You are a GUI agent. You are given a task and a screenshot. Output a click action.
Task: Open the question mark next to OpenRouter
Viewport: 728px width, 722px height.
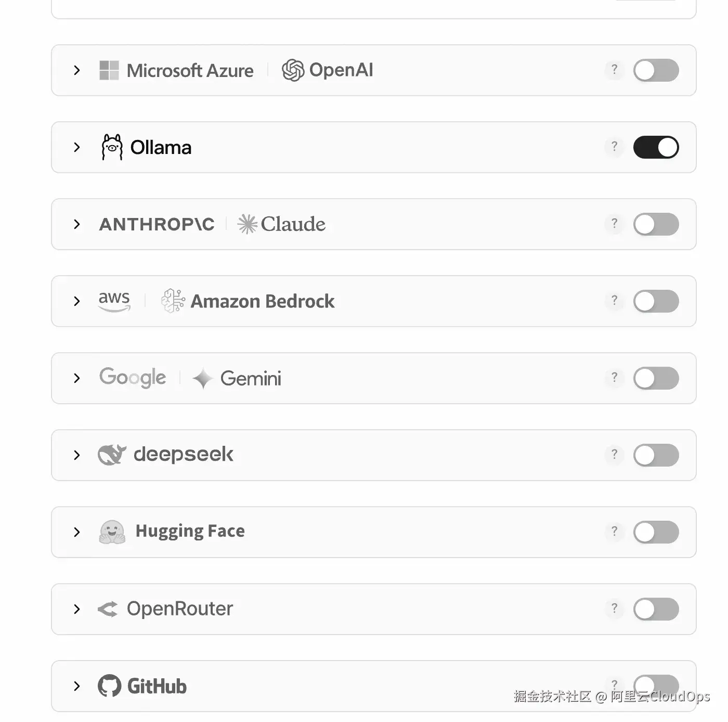[x=614, y=608]
